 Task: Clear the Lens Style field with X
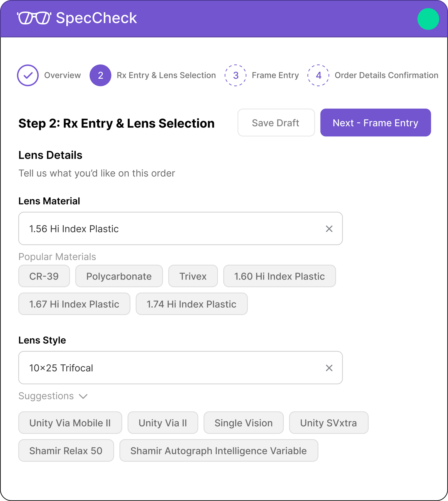pos(329,368)
